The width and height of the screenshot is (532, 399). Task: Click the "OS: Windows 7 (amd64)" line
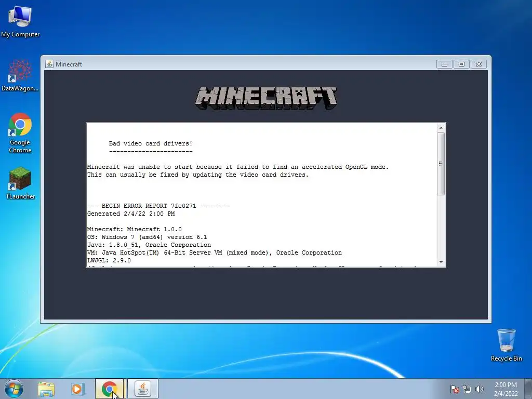coord(147,237)
